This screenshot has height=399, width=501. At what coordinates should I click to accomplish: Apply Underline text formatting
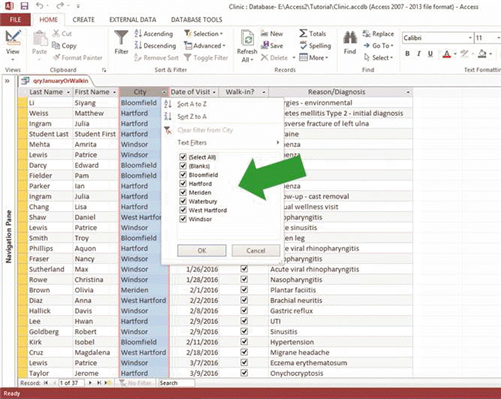430,54
